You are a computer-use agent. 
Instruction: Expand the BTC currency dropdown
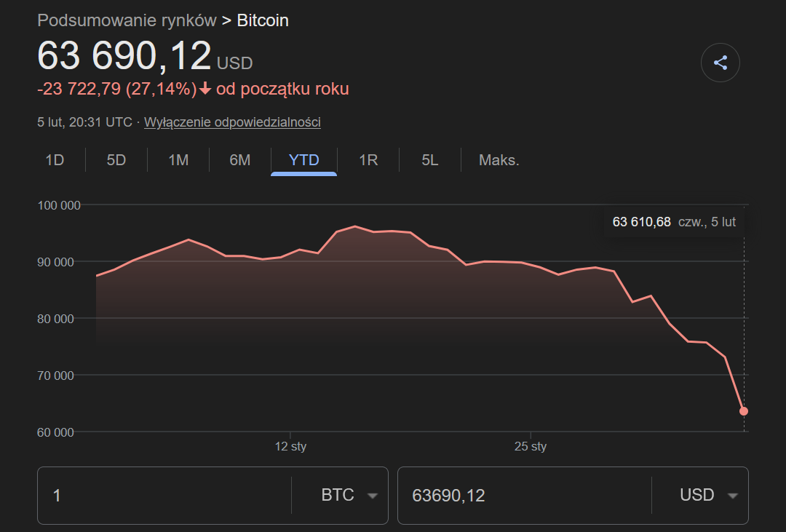(349, 496)
